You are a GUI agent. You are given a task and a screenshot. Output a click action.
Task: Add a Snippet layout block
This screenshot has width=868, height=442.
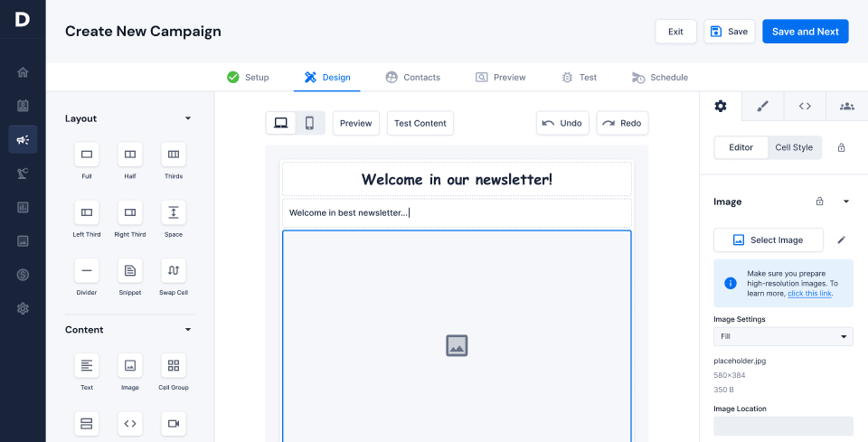tap(130, 270)
